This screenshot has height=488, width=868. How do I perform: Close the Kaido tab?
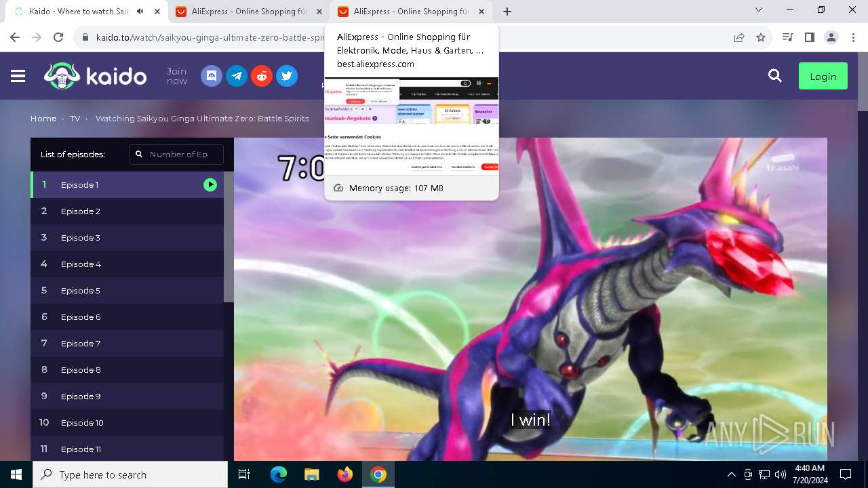[x=157, y=12]
